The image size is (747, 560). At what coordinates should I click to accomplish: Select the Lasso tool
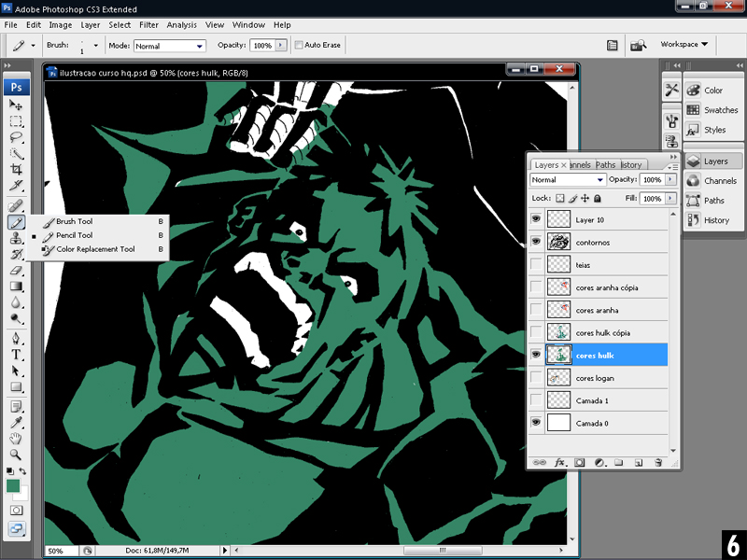[x=17, y=137]
